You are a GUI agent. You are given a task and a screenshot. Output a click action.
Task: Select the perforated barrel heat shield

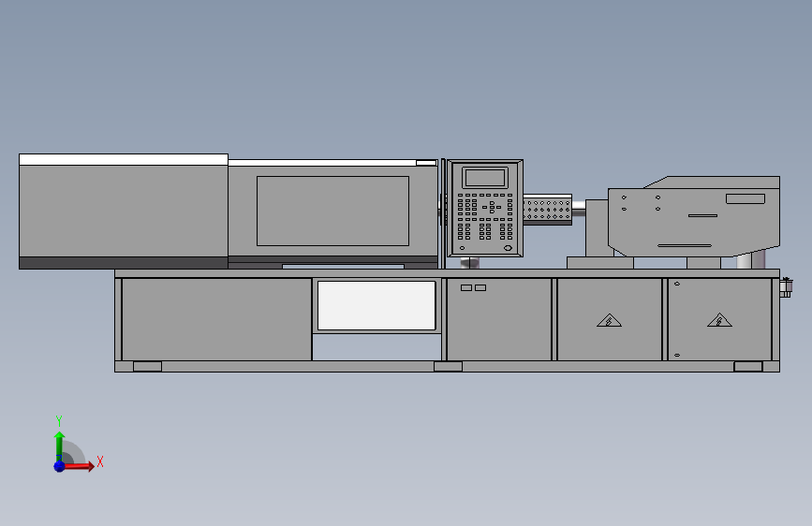pyautogui.click(x=547, y=210)
